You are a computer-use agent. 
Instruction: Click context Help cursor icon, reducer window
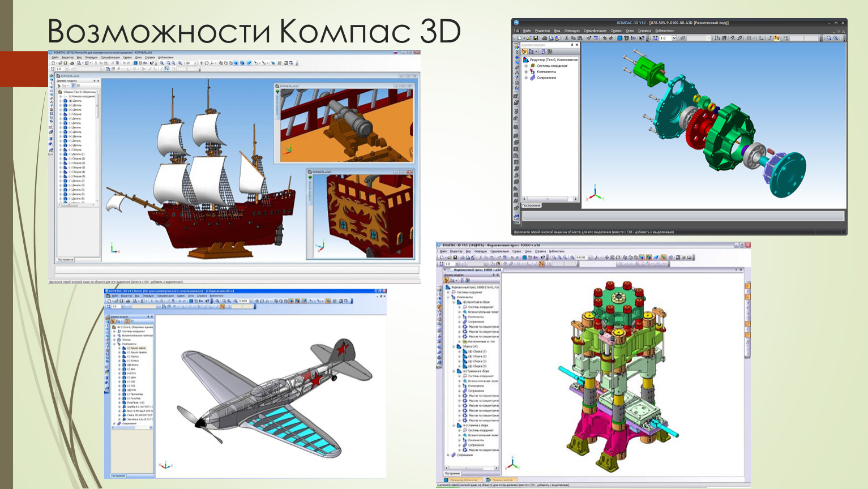642,38
